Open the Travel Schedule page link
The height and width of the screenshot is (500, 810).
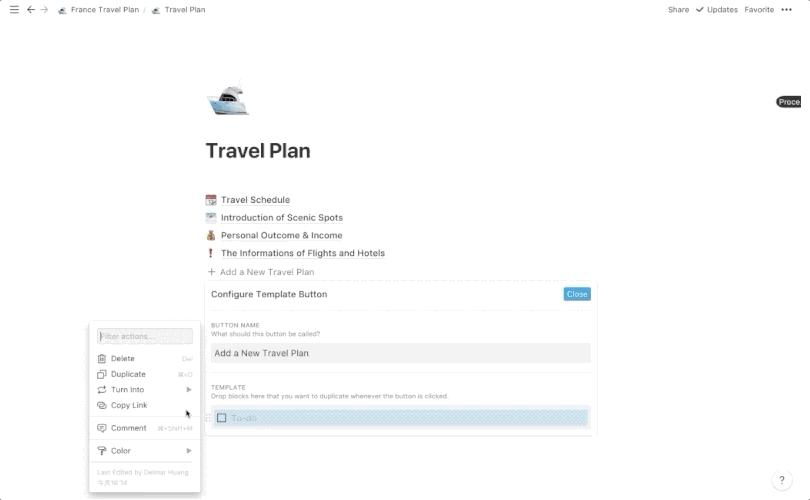click(255, 200)
